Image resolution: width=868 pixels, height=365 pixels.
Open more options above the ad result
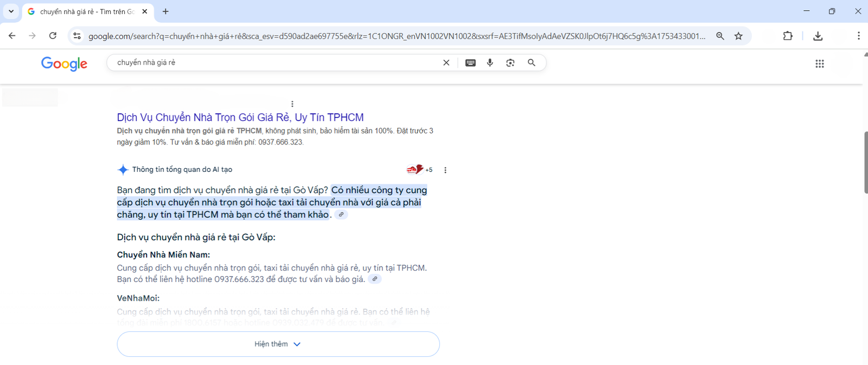[x=292, y=104]
